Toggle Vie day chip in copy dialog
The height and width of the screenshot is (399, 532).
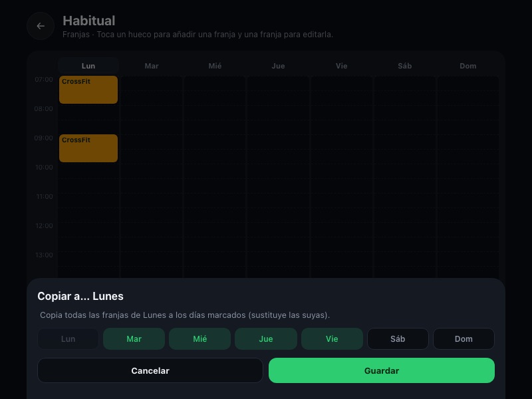332,338
